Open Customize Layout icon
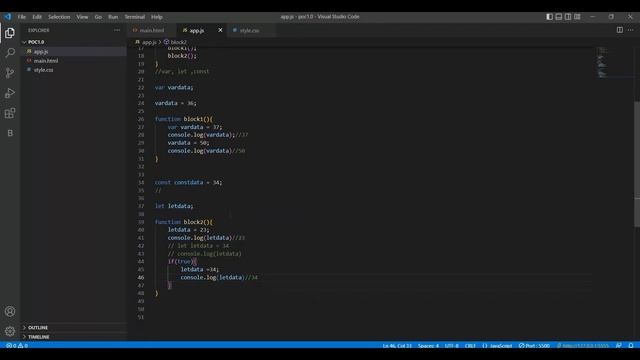The height and width of the screenshot is (360, 640). (x=577, y=17)
